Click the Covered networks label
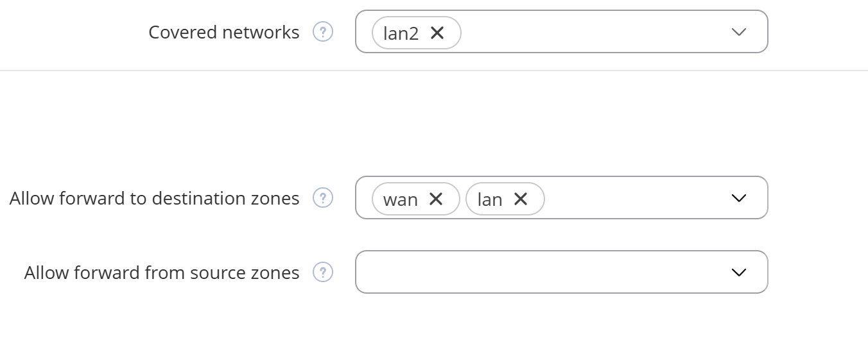 coord(224,32)
